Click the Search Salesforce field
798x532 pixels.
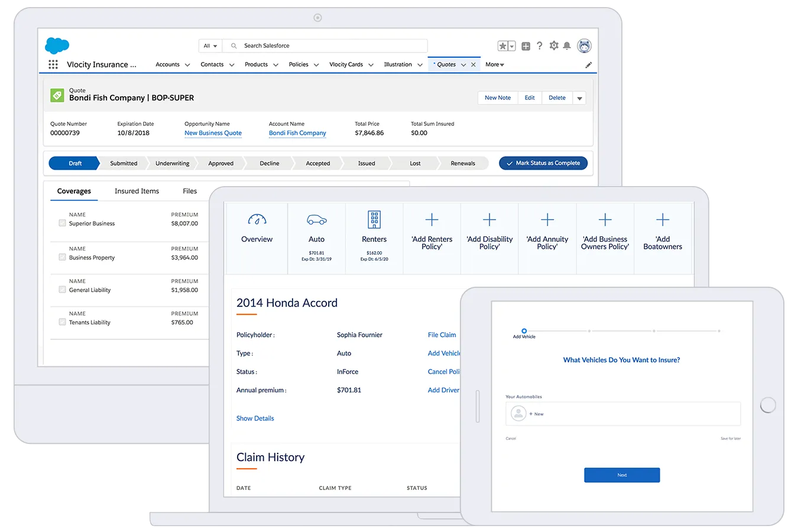326,46
